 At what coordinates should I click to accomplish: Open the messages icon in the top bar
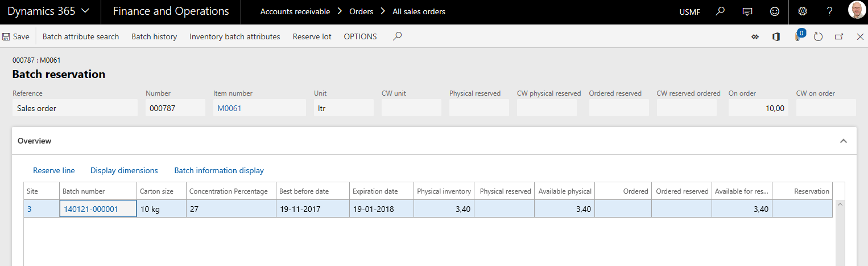coord(747,11)
